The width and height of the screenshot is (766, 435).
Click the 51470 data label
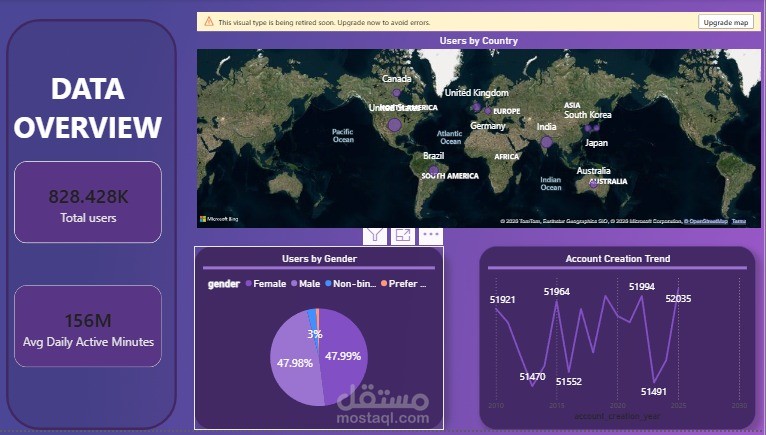pyautogui.click(x=532, y=377)
